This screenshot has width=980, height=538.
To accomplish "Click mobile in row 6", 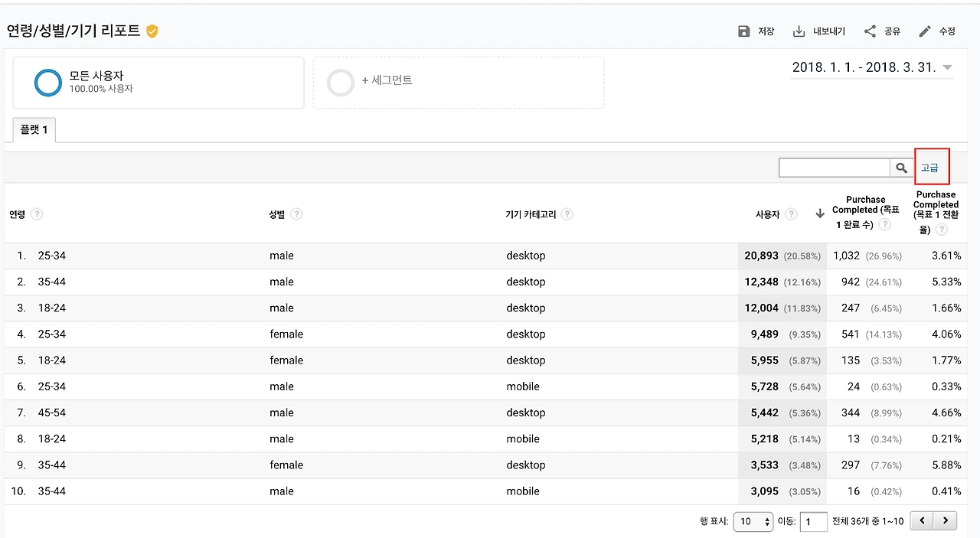I will pyautogui.click(x=523, y=386).
